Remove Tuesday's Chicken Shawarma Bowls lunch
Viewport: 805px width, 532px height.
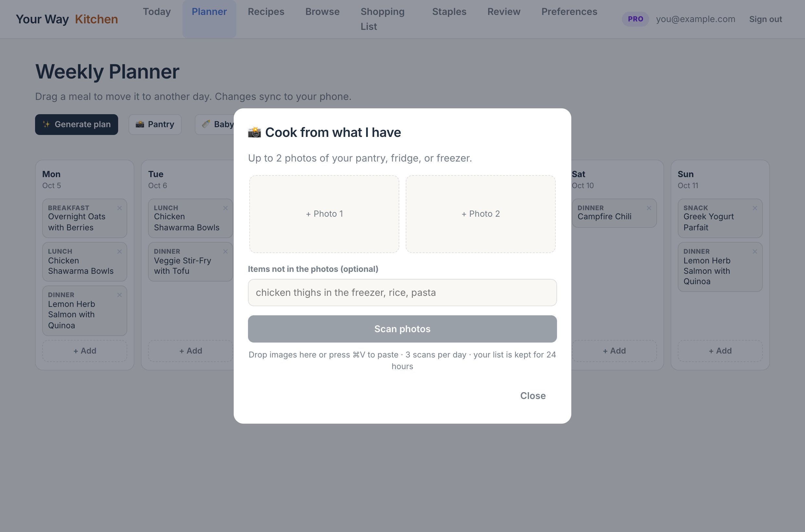(226, 208)
